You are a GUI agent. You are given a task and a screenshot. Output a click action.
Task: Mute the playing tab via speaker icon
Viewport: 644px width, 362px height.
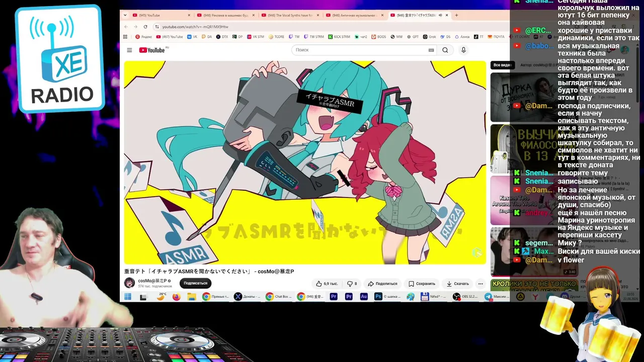coord(440,15)
